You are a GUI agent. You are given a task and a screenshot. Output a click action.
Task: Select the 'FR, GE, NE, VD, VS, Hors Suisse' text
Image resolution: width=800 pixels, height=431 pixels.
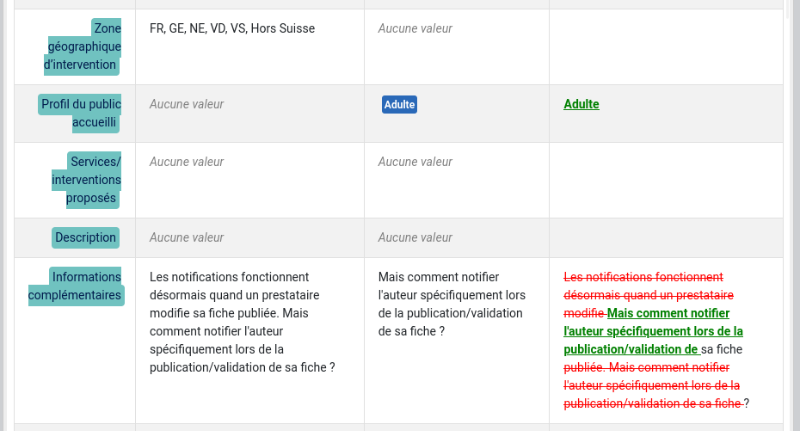232,29
